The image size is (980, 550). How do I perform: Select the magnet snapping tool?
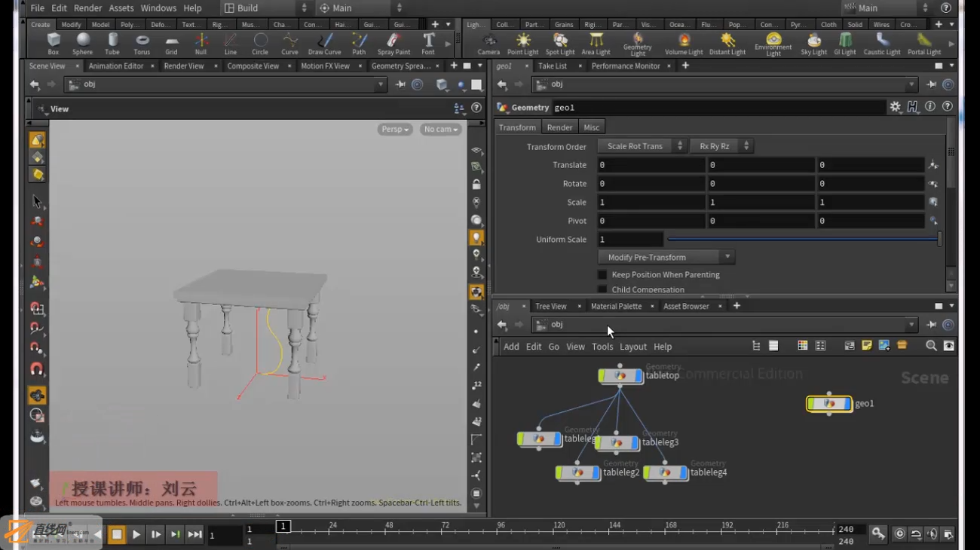pos(36,369)
